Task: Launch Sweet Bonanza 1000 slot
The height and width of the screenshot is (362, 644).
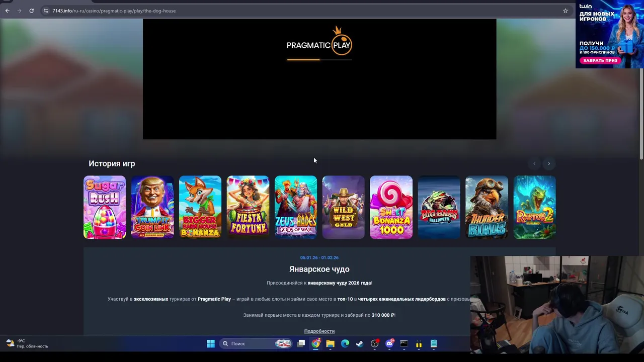Action: [x=391, y=207]
